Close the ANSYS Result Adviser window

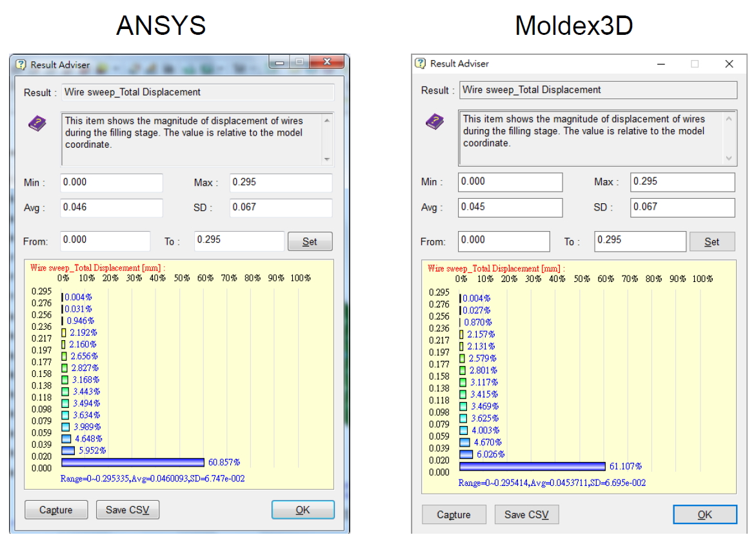327,62
